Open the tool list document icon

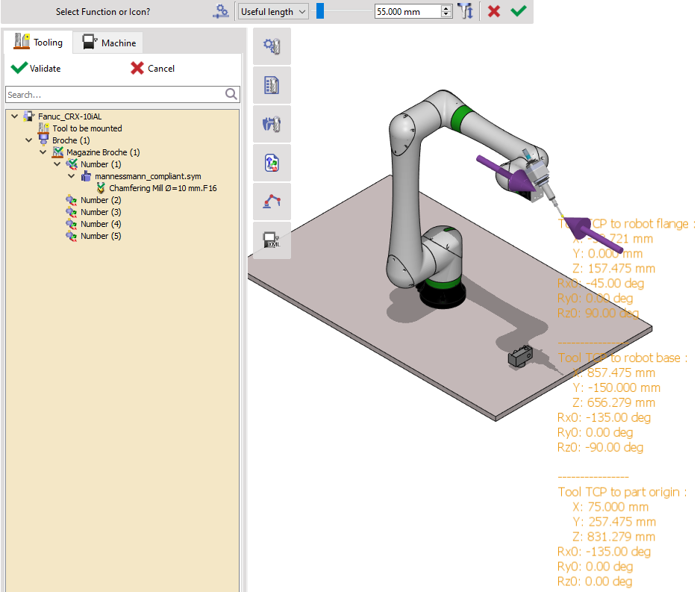(x=272, y=85)
